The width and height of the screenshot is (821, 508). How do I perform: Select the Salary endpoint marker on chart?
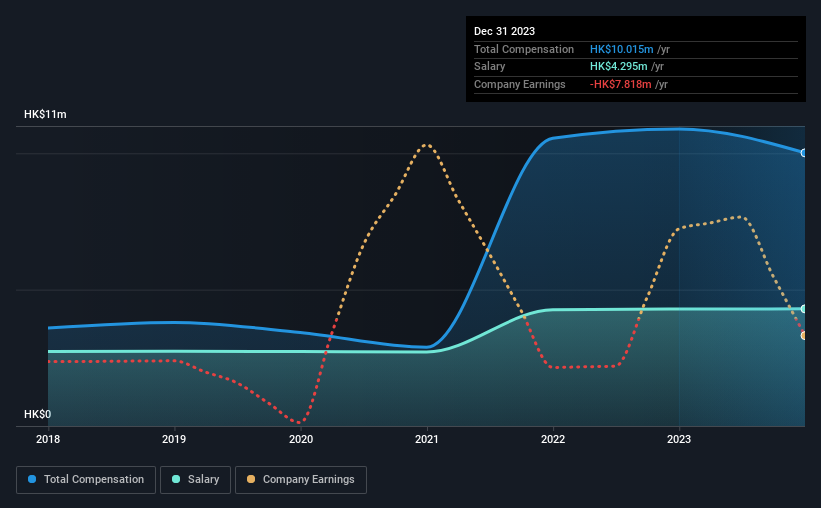[x=804, y=309]
